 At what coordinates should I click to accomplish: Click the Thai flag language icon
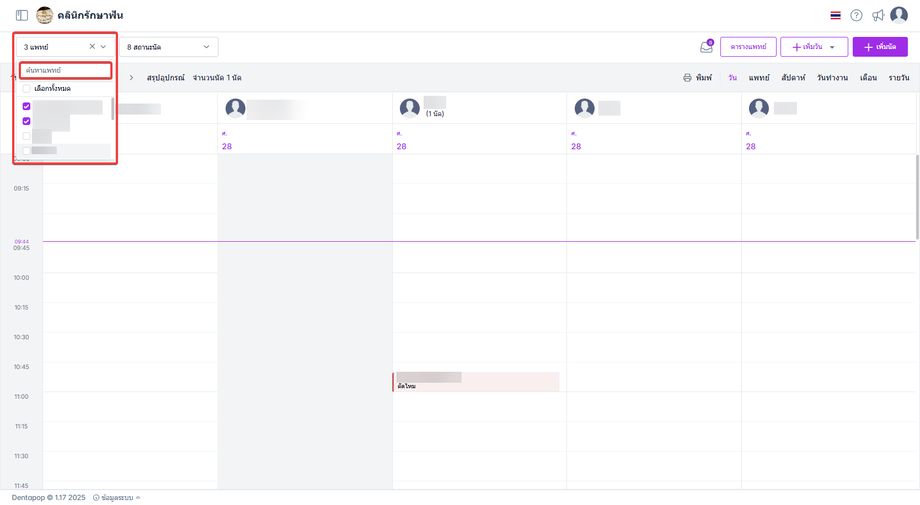pos(836,16)
